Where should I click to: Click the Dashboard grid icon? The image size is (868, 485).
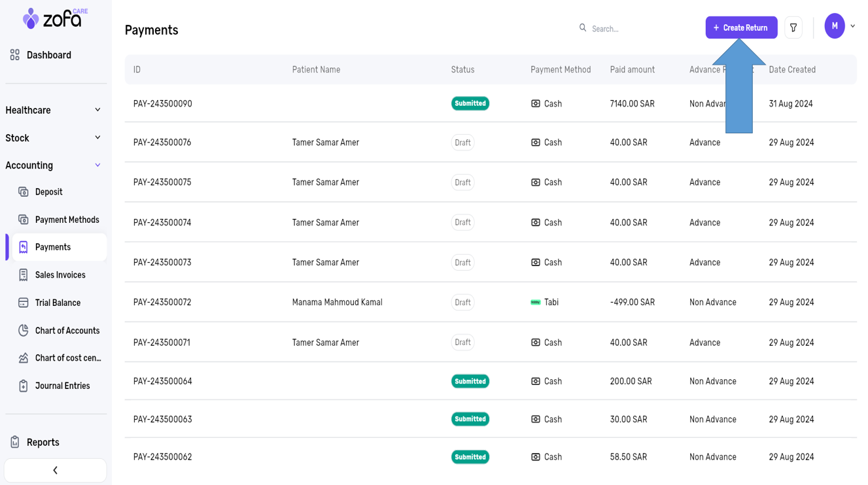[15, 55]
